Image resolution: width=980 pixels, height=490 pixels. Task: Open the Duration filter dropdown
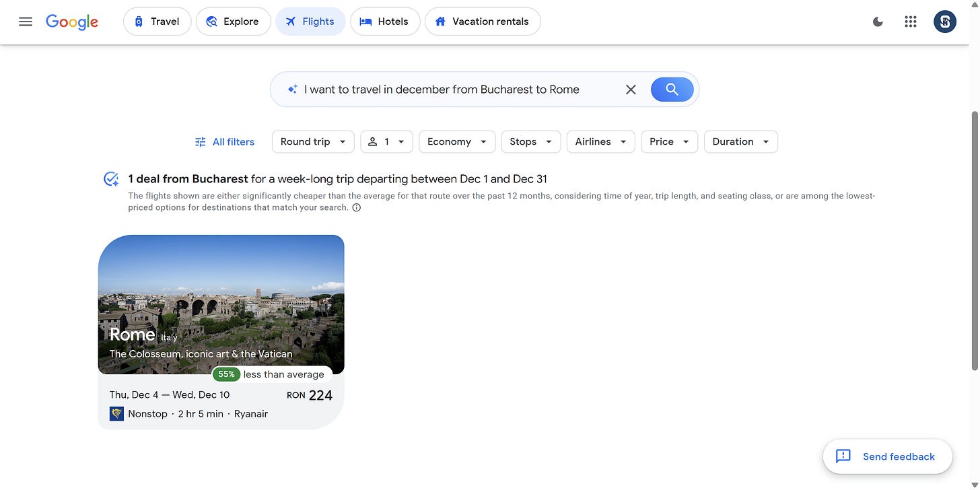click(741, 142)
